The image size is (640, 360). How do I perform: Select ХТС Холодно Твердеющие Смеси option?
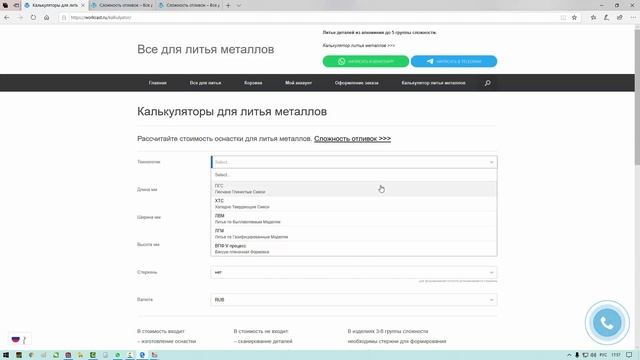click(354, 204)
